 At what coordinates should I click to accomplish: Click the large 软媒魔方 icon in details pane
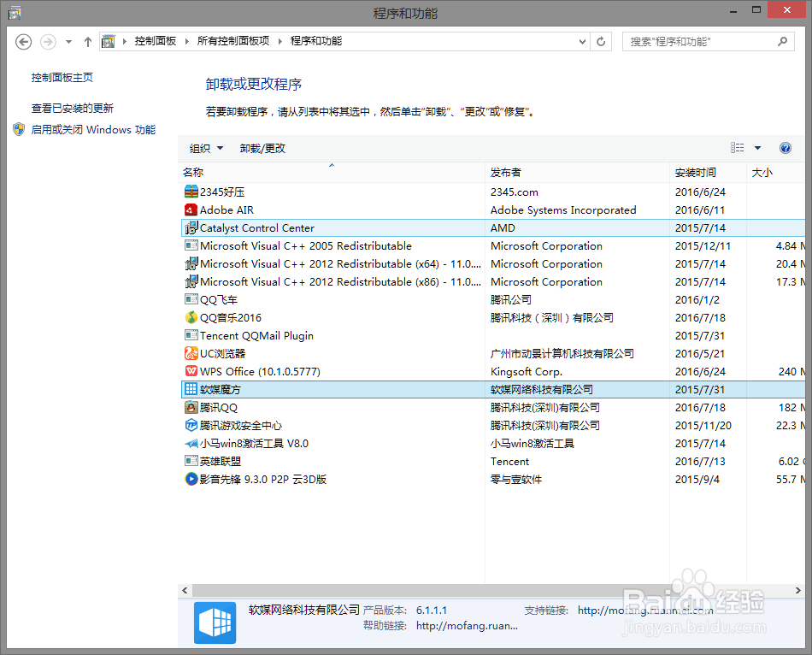pyautogui.click(x=215, y=623)
